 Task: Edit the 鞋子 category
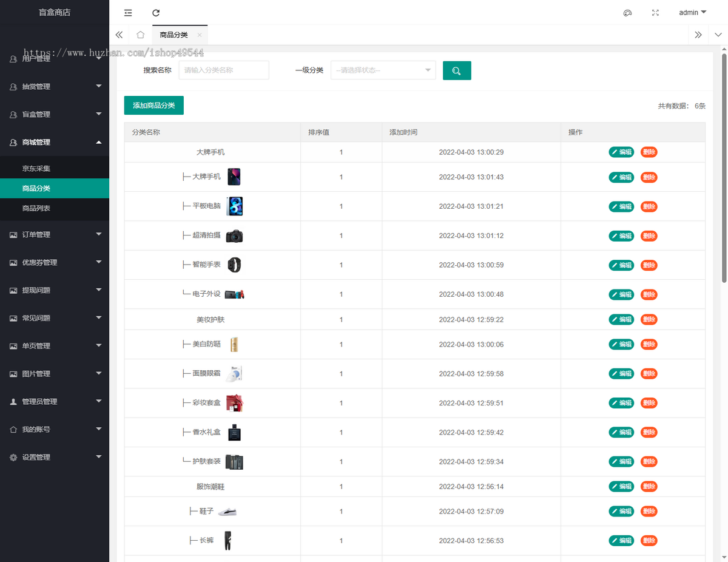point(621,512)
